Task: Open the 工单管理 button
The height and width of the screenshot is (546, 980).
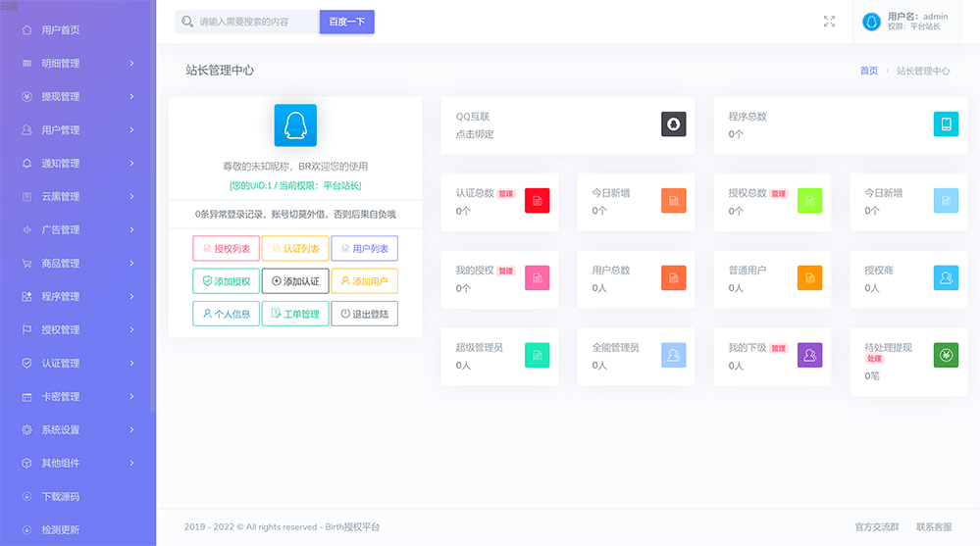Action: click(x=295, y=314)
